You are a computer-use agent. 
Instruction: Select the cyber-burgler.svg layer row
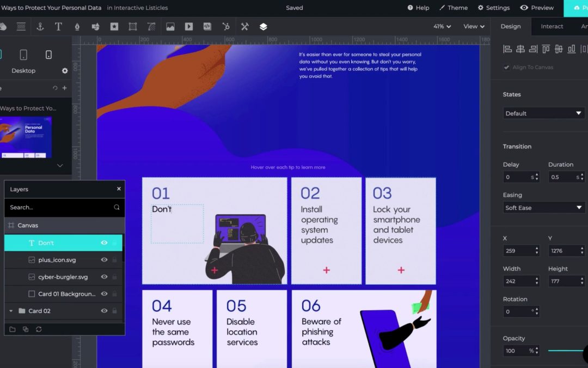tap(63, 277)
